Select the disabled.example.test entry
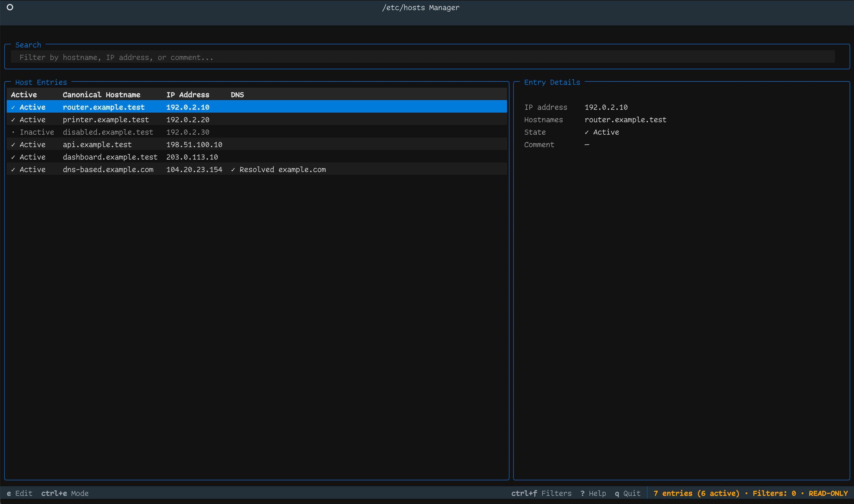 click(256, 132)
